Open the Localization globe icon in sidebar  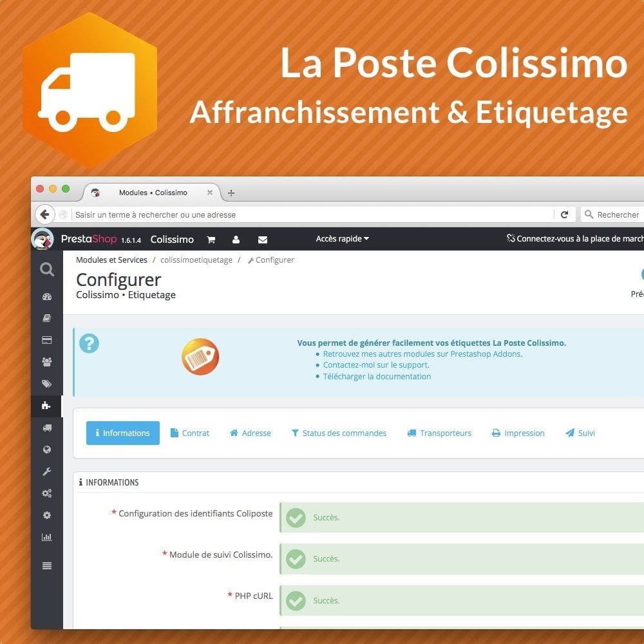(x=47, y=450)
